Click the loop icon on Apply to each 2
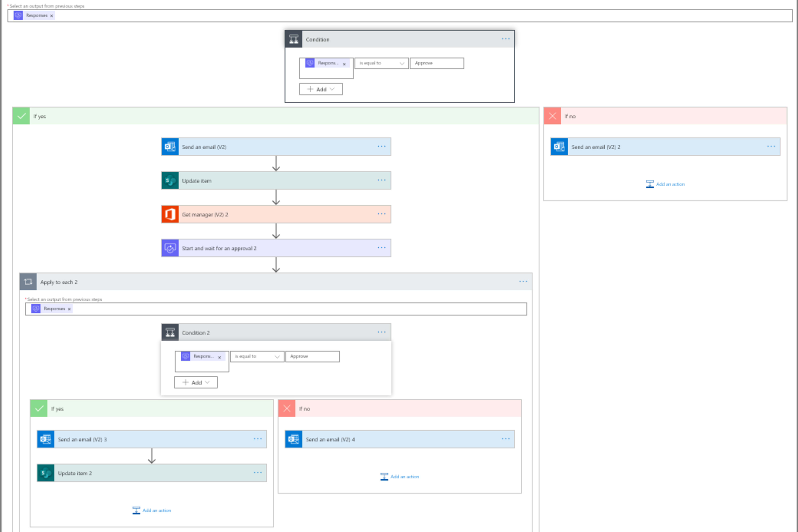Screen dimensions: 798x532 point(28,282)
